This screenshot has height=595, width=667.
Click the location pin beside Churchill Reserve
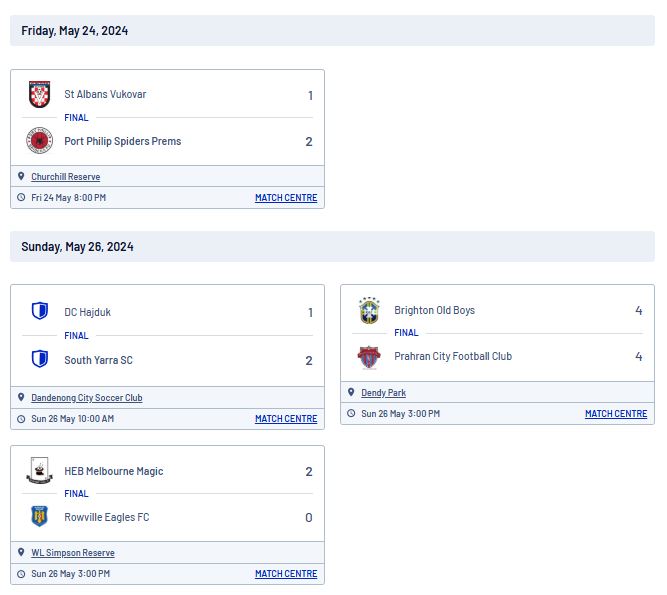click(x=21, y=176)
